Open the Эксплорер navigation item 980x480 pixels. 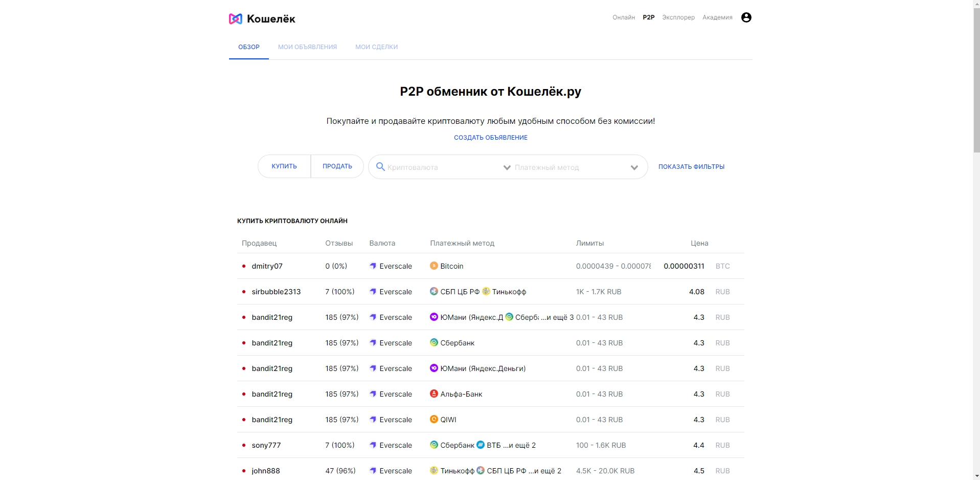(x=678, y=17)
